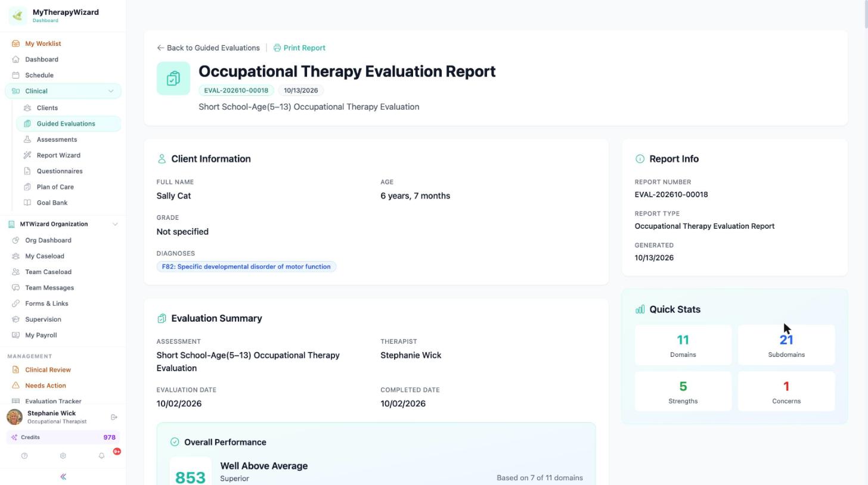868x485 pixels.
Task: Click the logout icon beside Stephanie Wick
Action: point(114,417)
